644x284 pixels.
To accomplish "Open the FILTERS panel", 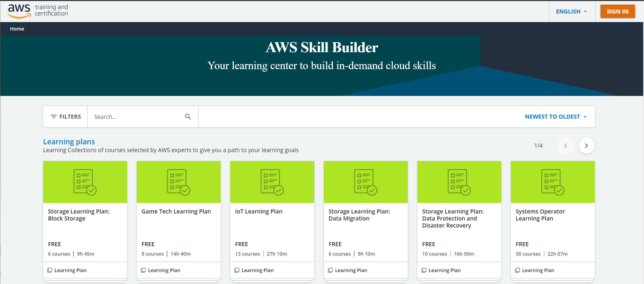I will (66, 117).
